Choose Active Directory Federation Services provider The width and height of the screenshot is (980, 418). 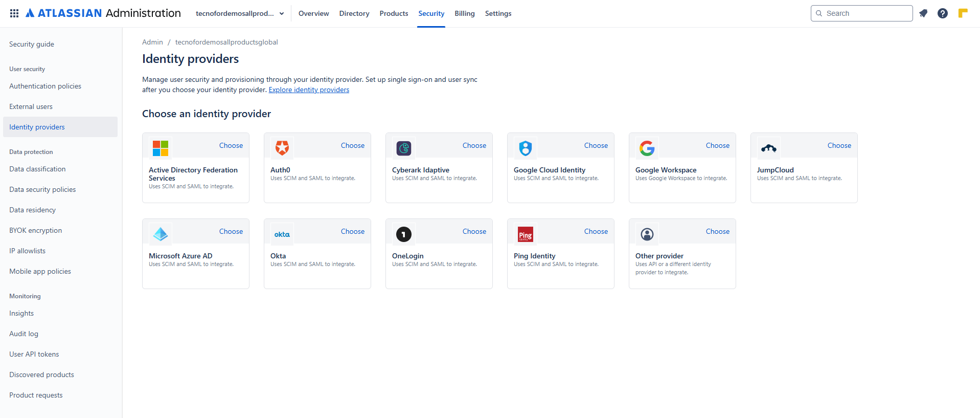click(231, 145)
